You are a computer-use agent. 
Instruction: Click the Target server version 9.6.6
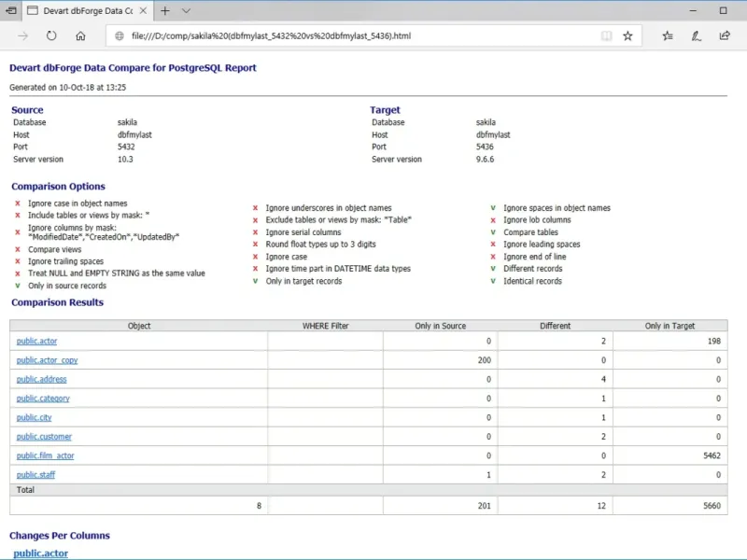[x=485, y=159]
